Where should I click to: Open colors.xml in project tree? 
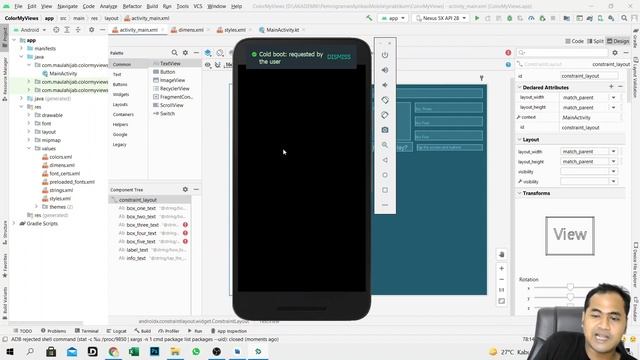[x=61, y=157]
